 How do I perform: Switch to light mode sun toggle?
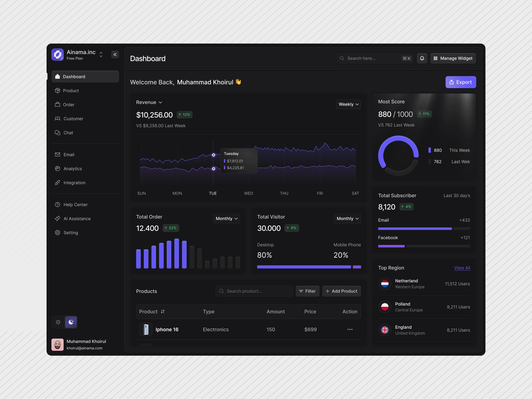[58, 322]
